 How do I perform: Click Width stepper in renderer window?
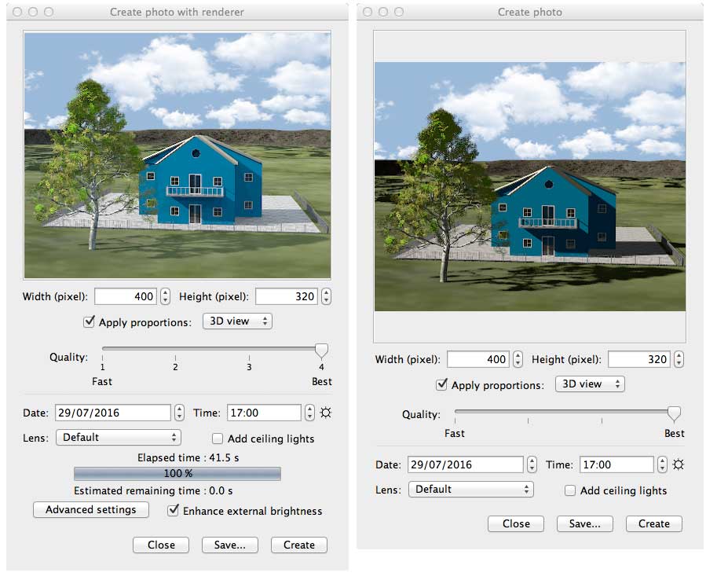pyautogui.click(x=165, y=296)
